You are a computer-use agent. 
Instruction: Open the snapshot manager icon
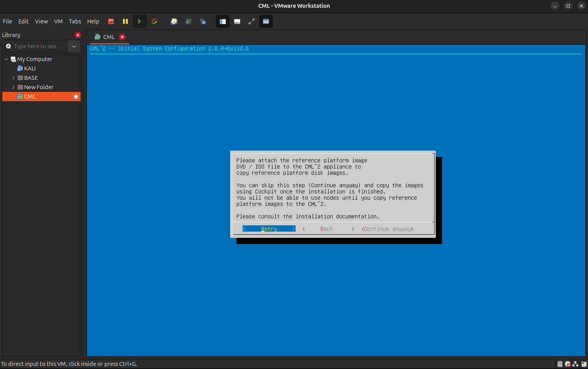(x=203, y=21)
